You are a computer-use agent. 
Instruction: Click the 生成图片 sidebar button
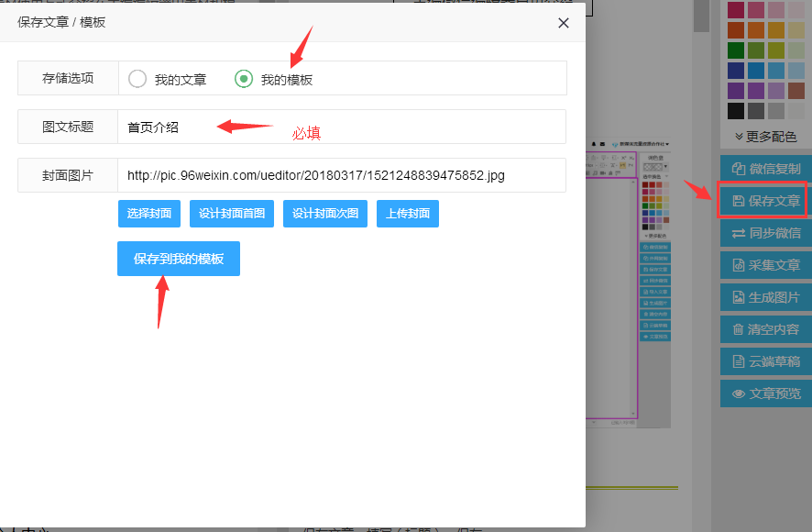click(x=766, y=297)
